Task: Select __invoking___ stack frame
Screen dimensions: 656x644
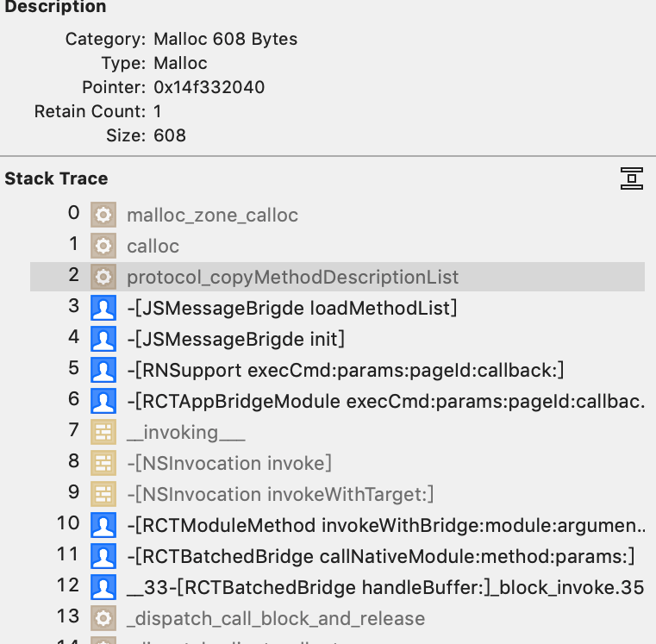Action: pos(337,432)
